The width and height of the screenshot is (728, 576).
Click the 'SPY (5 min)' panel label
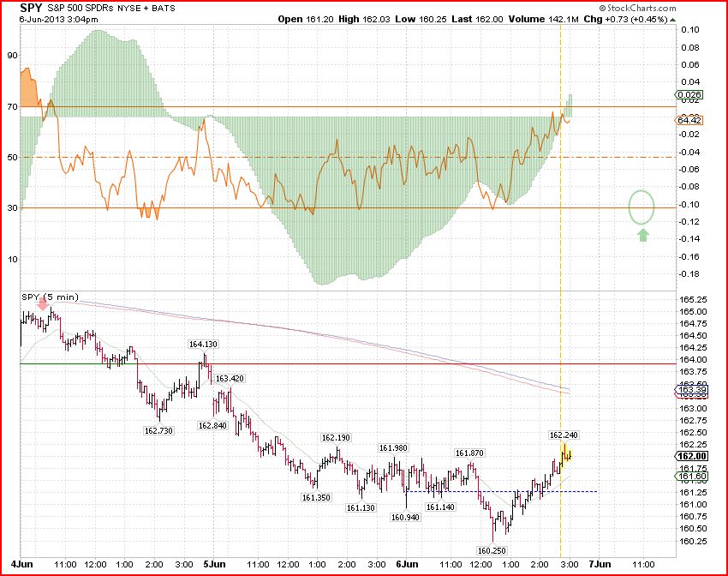point(51,297)
